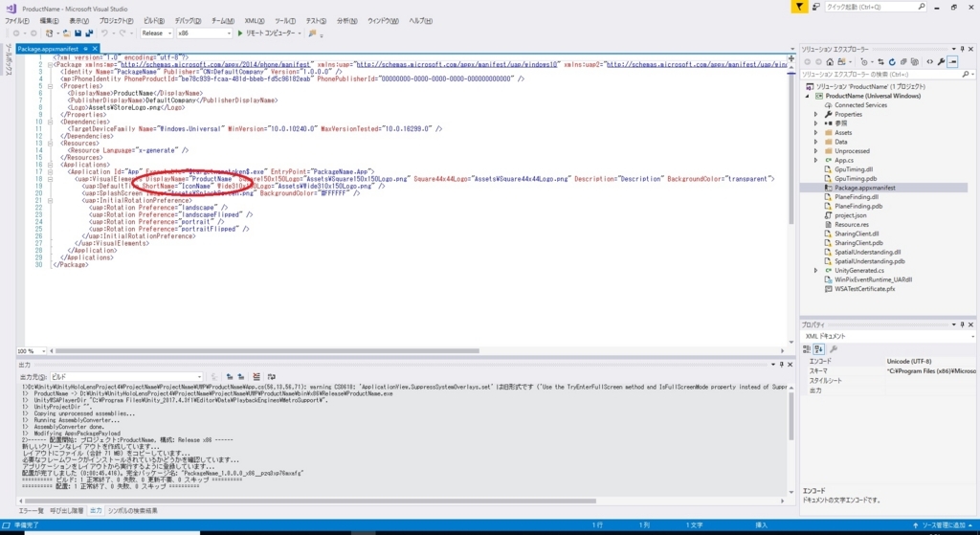The width and height of the screenshot is (980, 535).
Task: Click Sync with Active Document icon in Solution Explorer
Action: (x=880, y=62)
